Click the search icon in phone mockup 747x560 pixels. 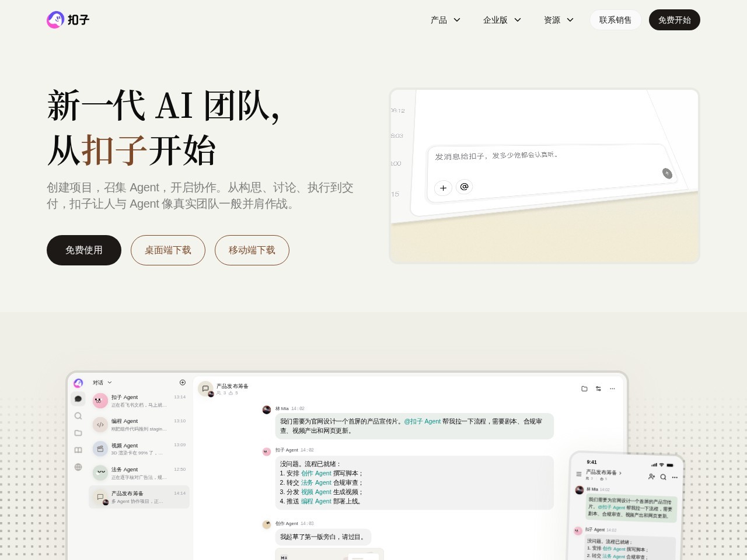[x=663, y=477]
